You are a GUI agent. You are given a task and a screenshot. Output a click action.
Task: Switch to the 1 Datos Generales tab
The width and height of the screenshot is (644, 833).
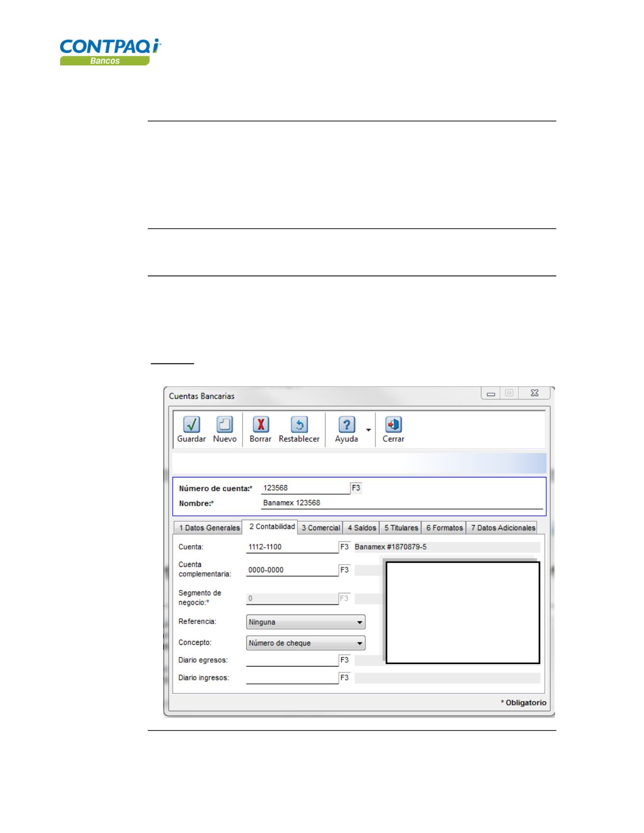pyautogui.click(x=209, y=528)
